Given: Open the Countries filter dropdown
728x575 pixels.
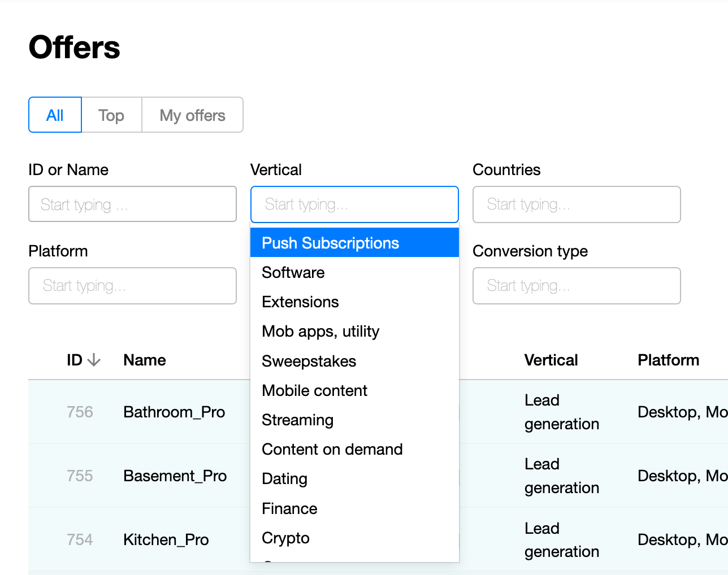Looking at the screenshot, I should click(576, 204).
